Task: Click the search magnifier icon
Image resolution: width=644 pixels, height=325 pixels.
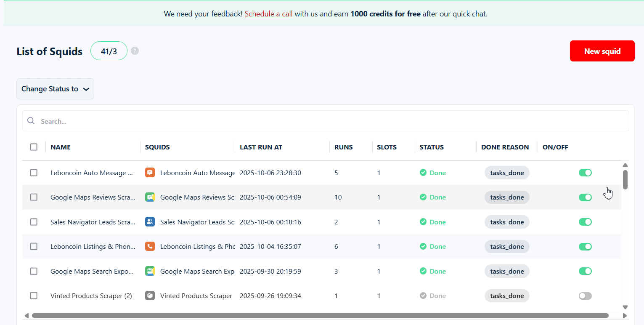Action: 31,121
